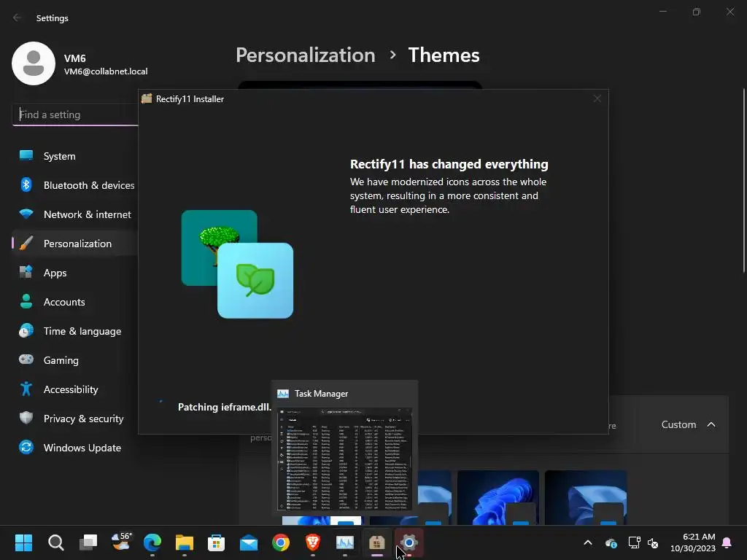Click the Find a setting search box

[75, 114]
